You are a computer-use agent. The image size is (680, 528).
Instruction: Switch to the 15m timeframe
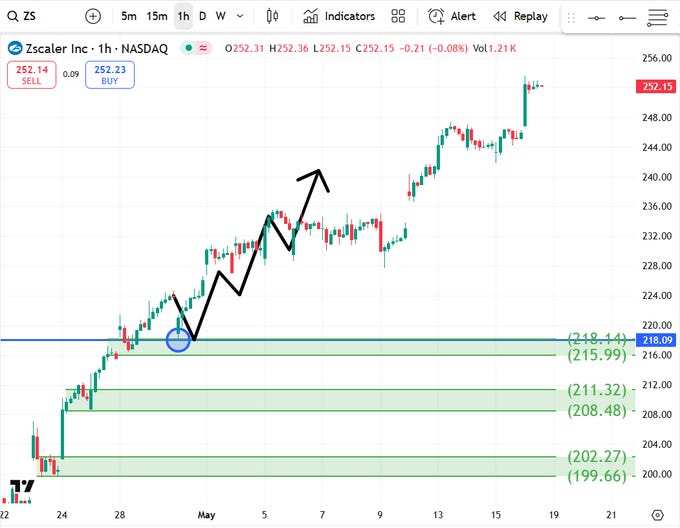pyautogui.click(x=157, y=16)
